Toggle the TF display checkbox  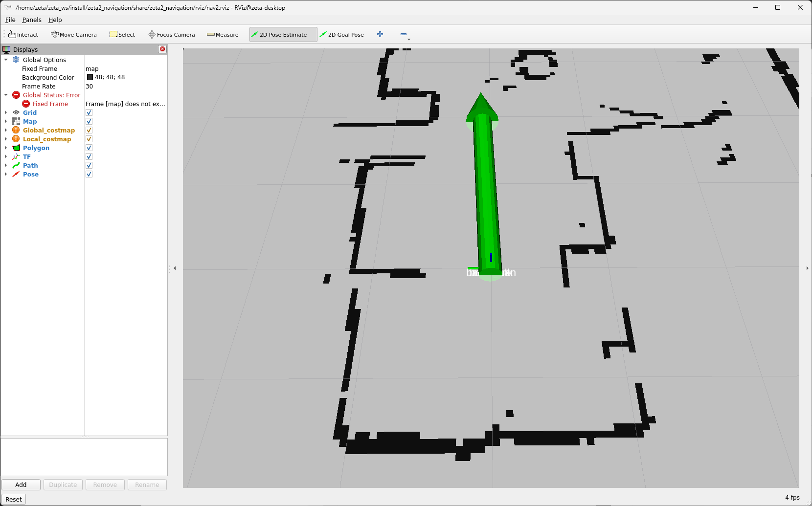[x=89, y=156]
